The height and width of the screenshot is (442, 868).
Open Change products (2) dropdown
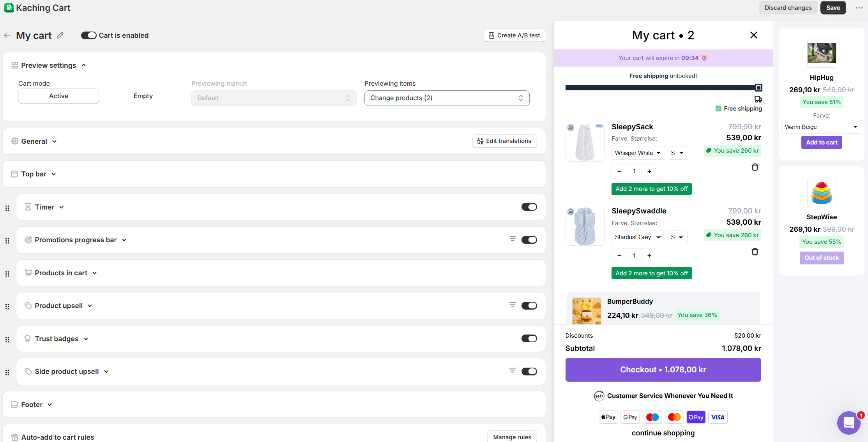447,98
